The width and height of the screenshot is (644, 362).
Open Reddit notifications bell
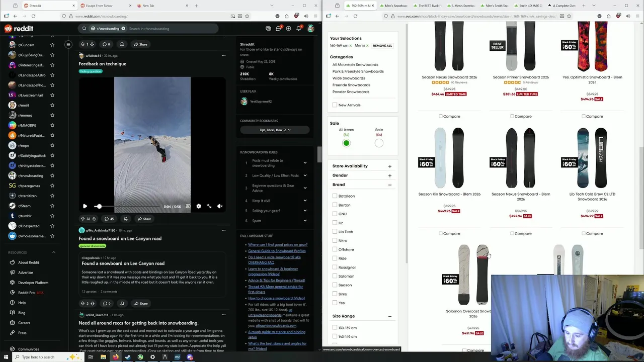coord(298,29)
